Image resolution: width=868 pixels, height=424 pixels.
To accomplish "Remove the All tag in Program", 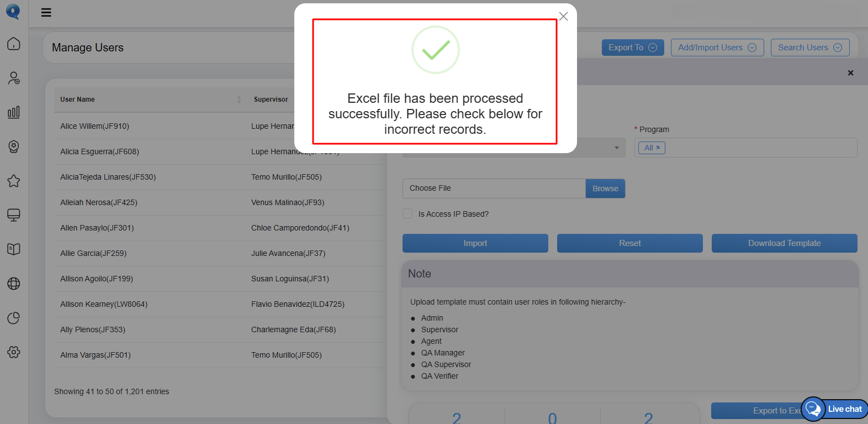I will tap(658, 148).
